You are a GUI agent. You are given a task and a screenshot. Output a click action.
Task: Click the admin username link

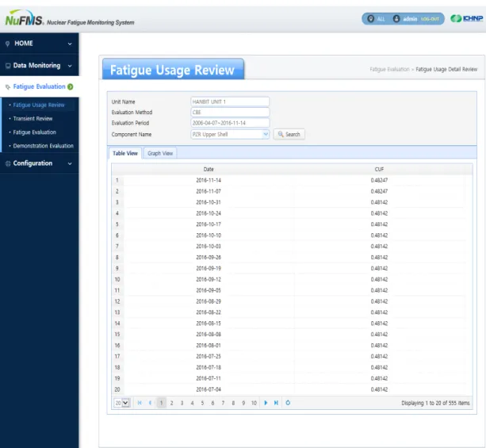[x=410, y=19]
